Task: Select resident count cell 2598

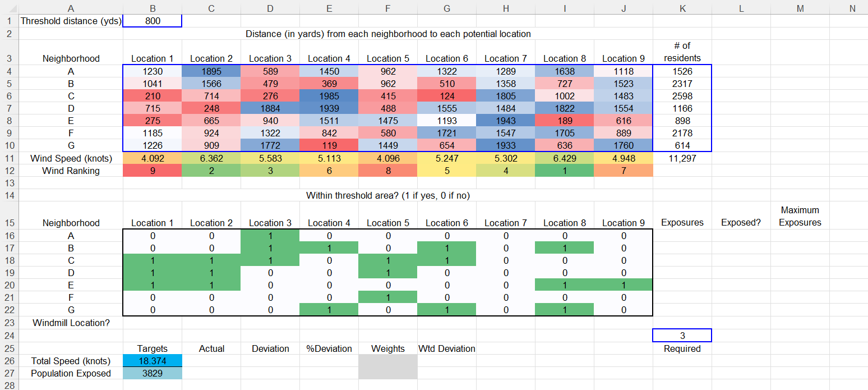Action: tap(682, 96)
